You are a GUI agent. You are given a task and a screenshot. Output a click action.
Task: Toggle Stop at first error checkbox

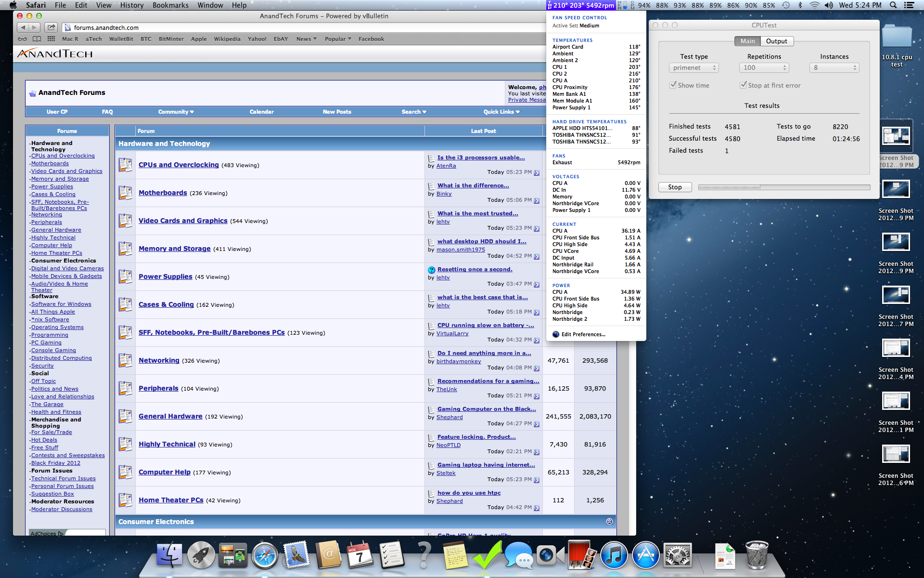743,85
